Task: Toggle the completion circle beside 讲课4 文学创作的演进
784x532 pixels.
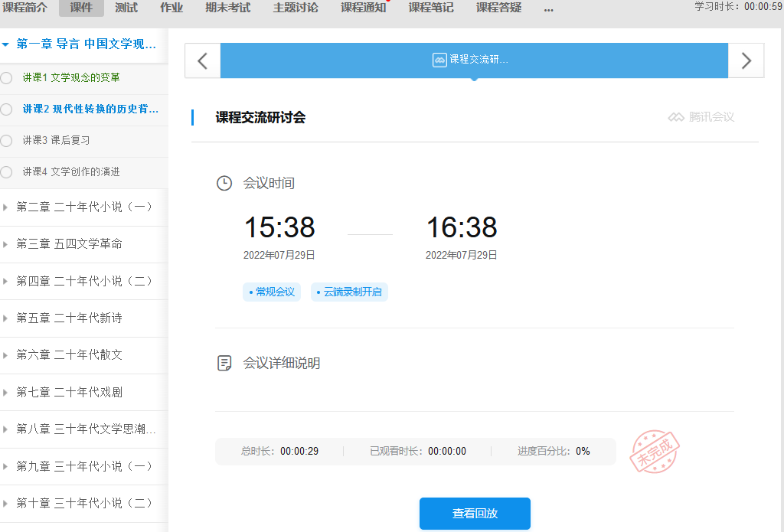Action: tap(5, 172)
